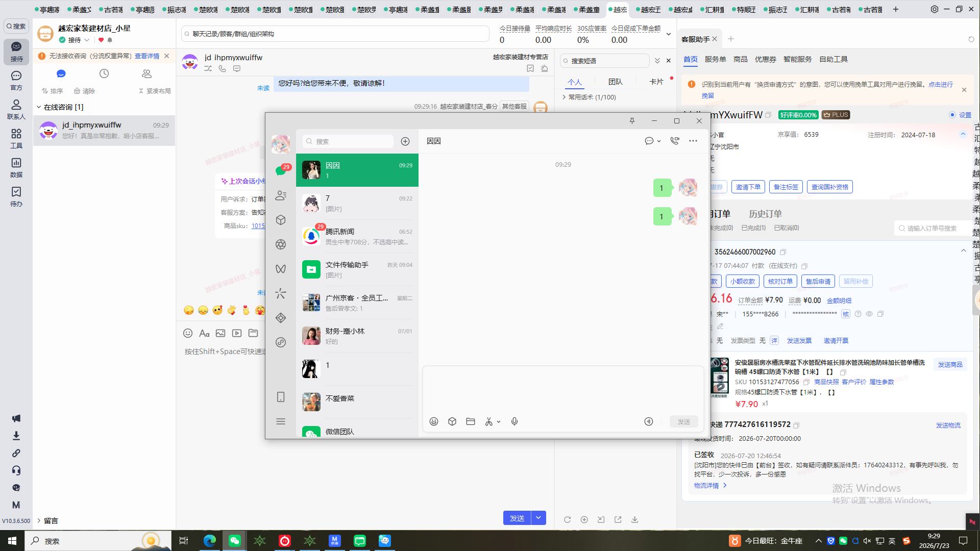The image size is (980, 551).
Task: Collapse 在线咨询 [1] group
Action: 39,107
